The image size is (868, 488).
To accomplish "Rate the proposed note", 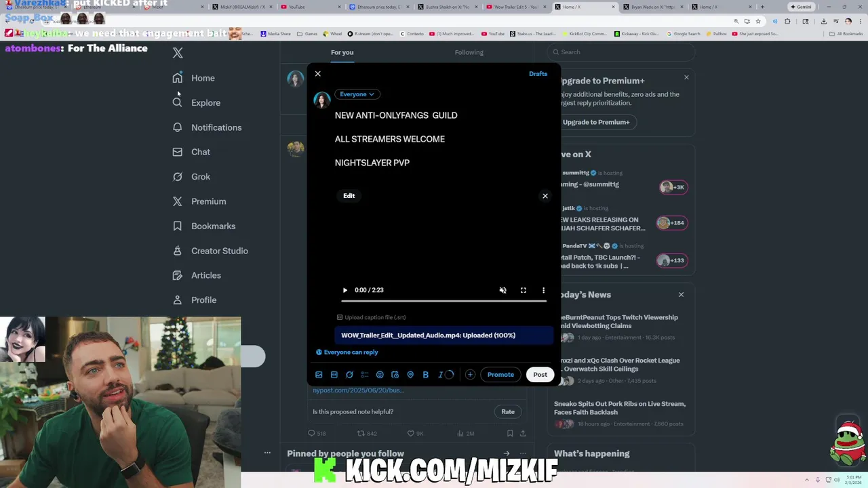I will click(508, 411).
